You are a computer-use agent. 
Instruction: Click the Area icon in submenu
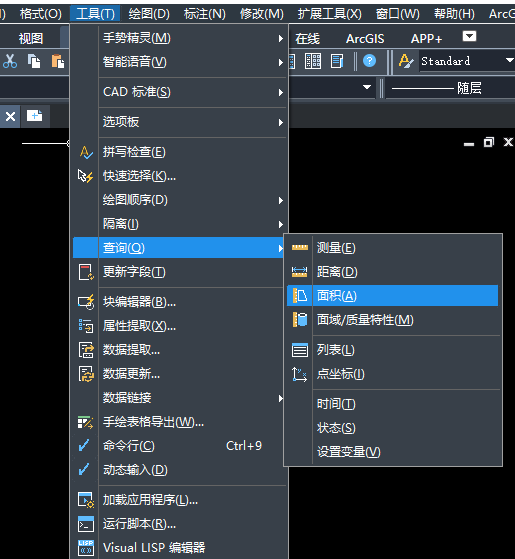[300, 296]
